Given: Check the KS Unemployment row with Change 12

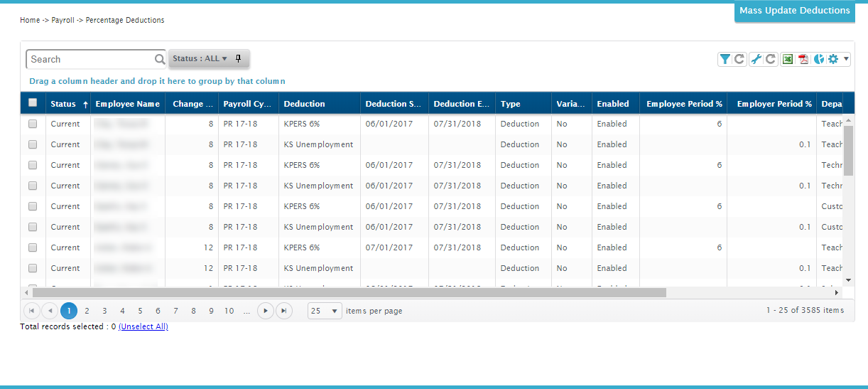Looking at the screenshot, I should (33, 268).
